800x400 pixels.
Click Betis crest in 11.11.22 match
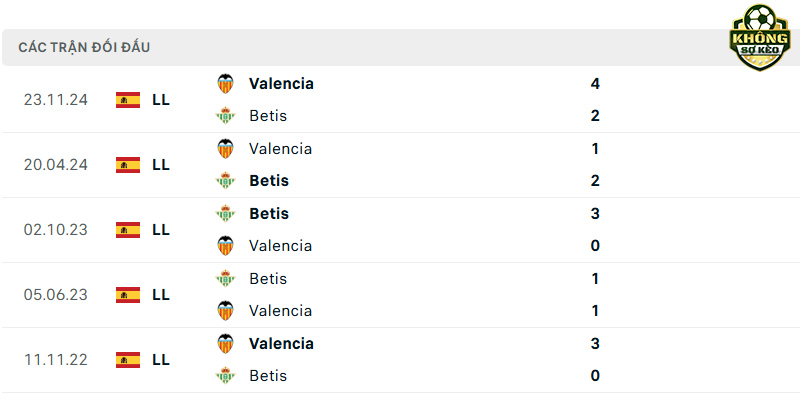[225, 376]
